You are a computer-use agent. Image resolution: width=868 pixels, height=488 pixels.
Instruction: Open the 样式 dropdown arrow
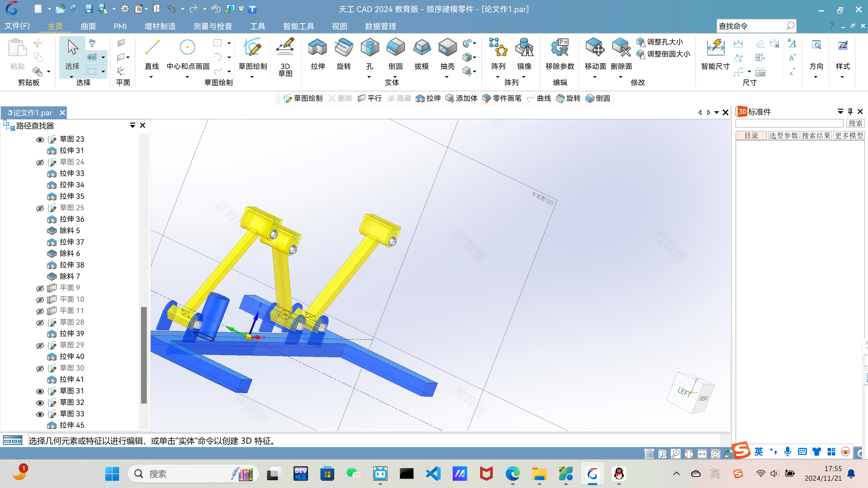pyautogui.click(x=842, y=77)
